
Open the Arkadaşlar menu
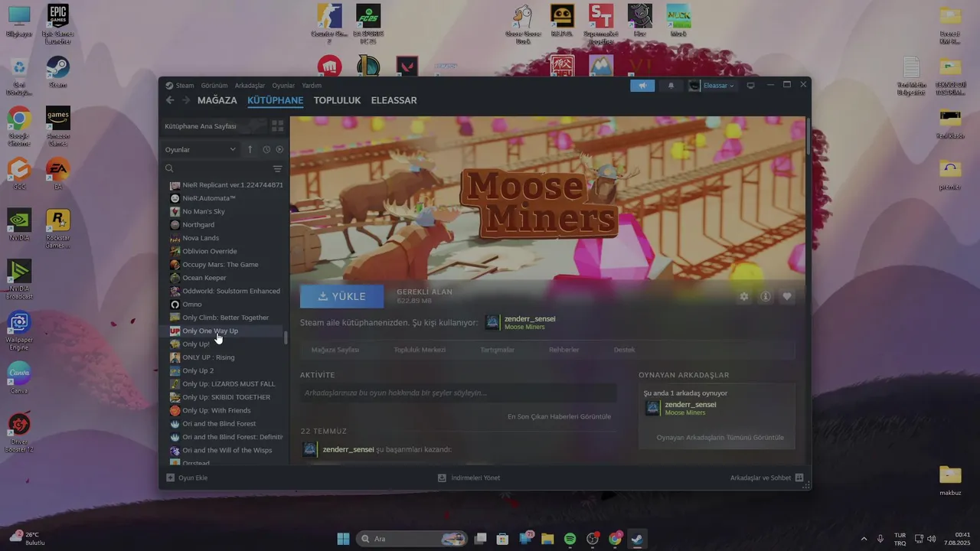(250, 86)
